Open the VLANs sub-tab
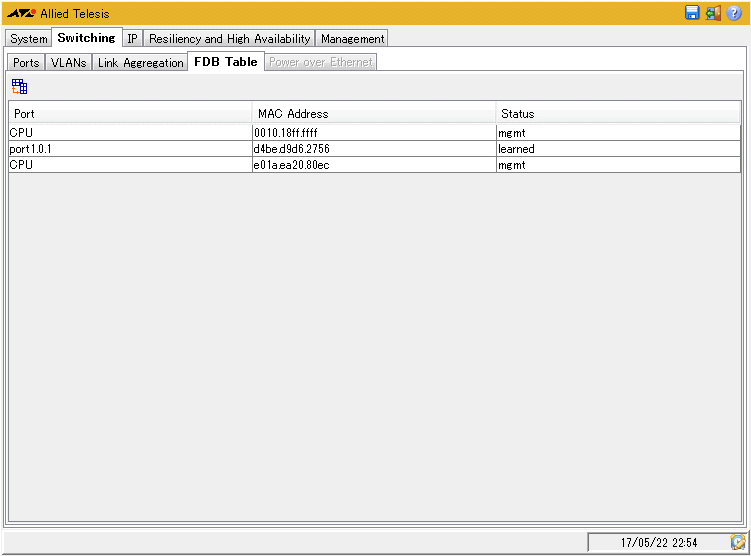 tap(69, 63)
